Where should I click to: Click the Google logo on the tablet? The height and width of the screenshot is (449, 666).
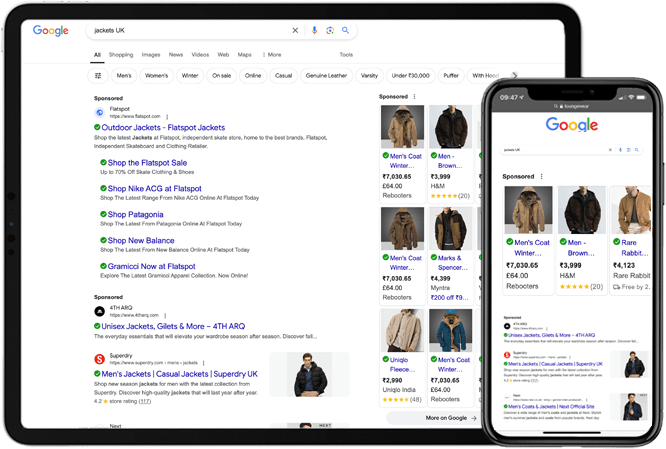51,31
